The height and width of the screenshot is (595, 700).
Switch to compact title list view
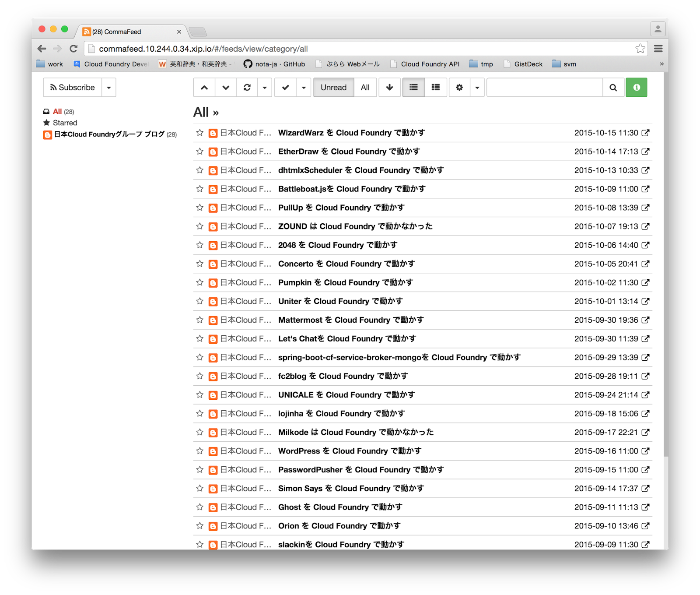tap(413, 88)
